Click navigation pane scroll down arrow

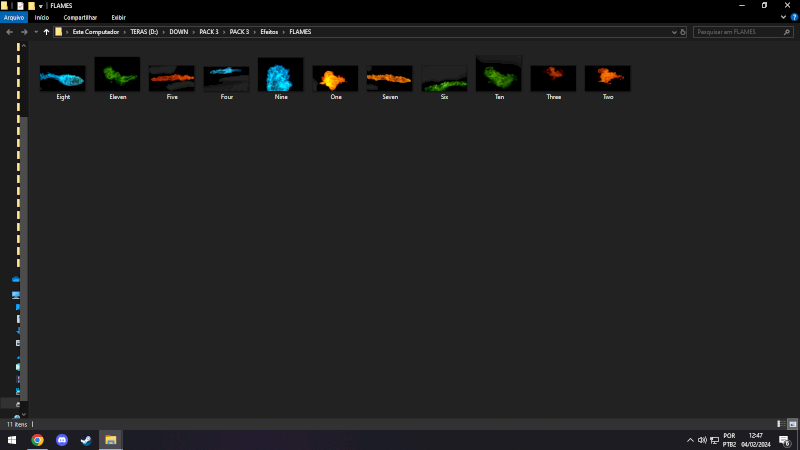23,414
